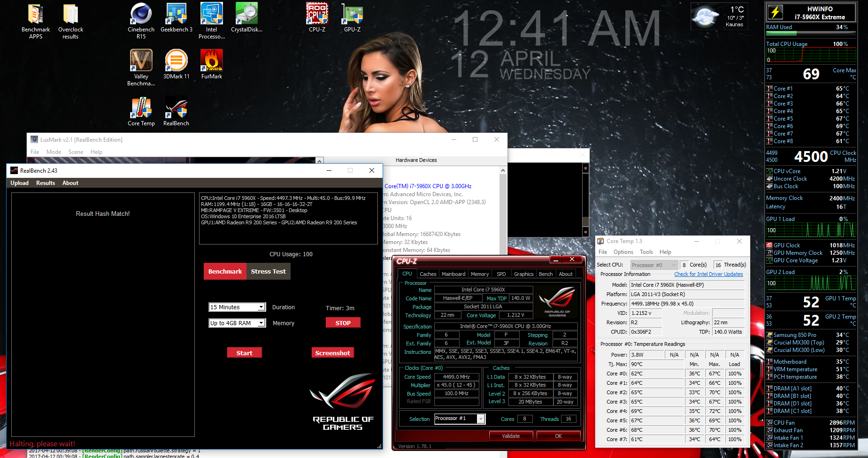Open the Tools menu in Core Temp

point(646,252)
